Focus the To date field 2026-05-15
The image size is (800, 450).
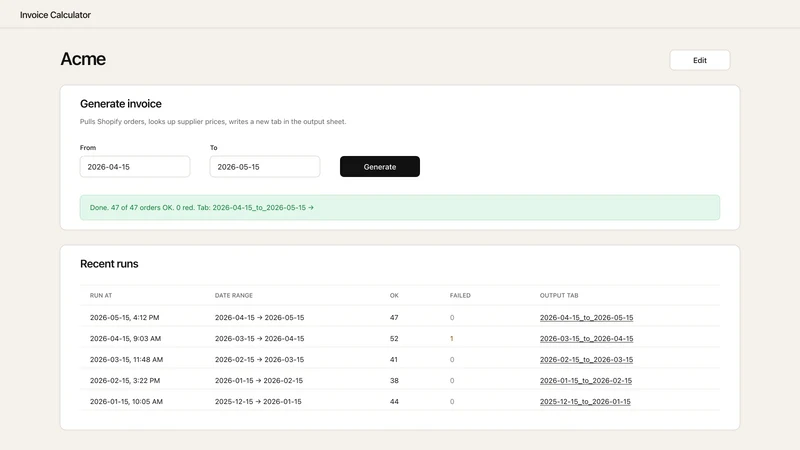(265, 167)
